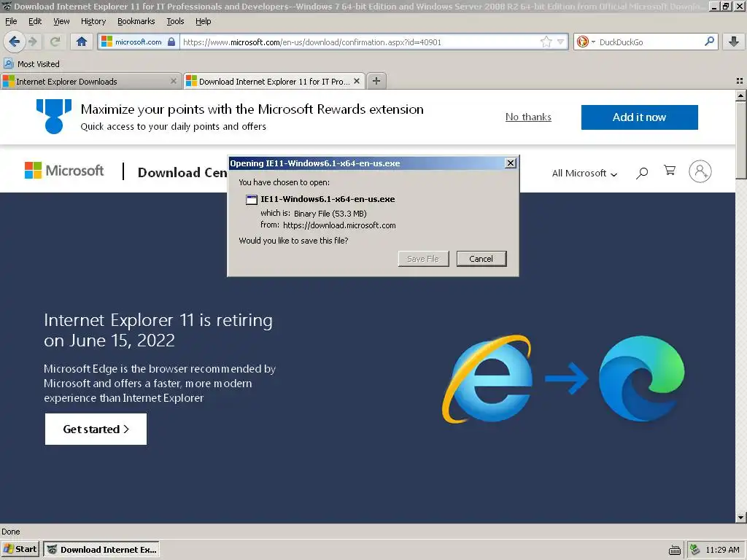Open the Bookmarks menu
This screenshot has width=747, height=560.
tap(136, 21)
